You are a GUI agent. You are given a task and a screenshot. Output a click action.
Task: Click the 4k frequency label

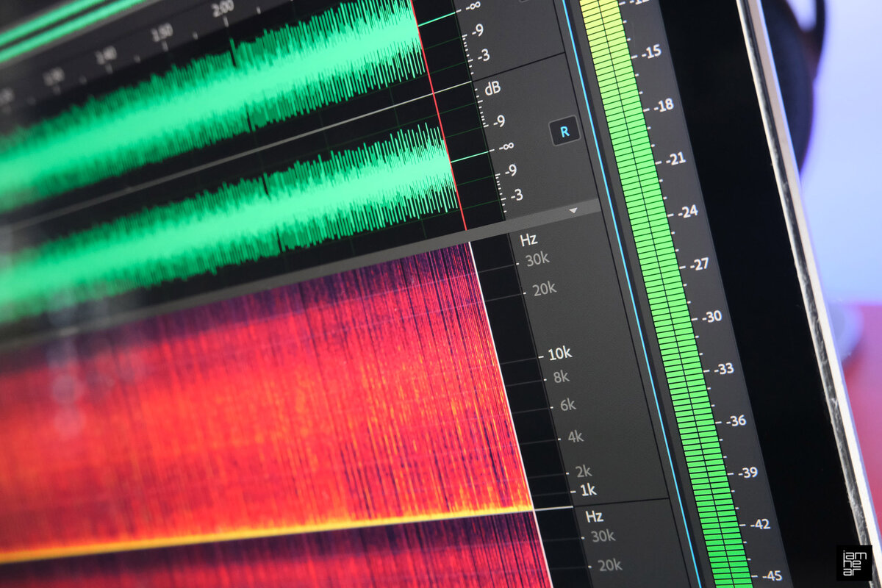pyautogui.click(x=576, y=437)
